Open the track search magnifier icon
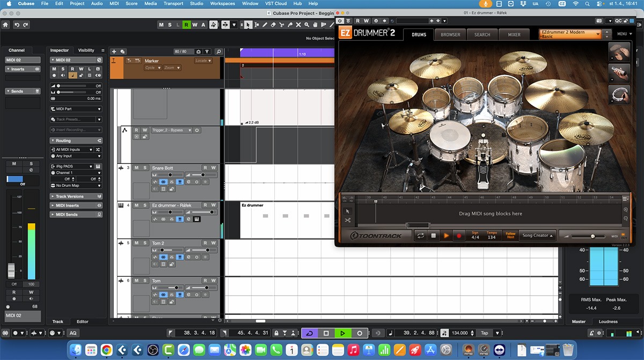 (218, 52)
